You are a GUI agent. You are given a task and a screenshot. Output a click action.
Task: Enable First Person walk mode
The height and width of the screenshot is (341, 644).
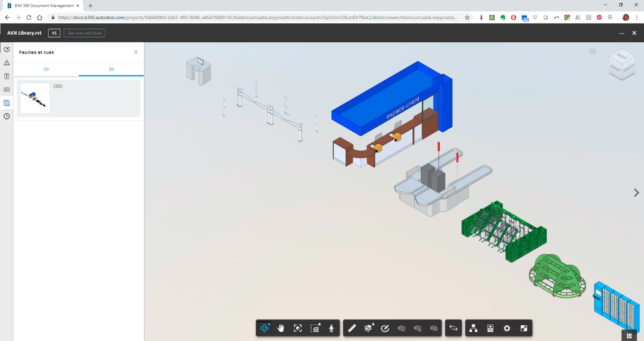tap(331, 328)
